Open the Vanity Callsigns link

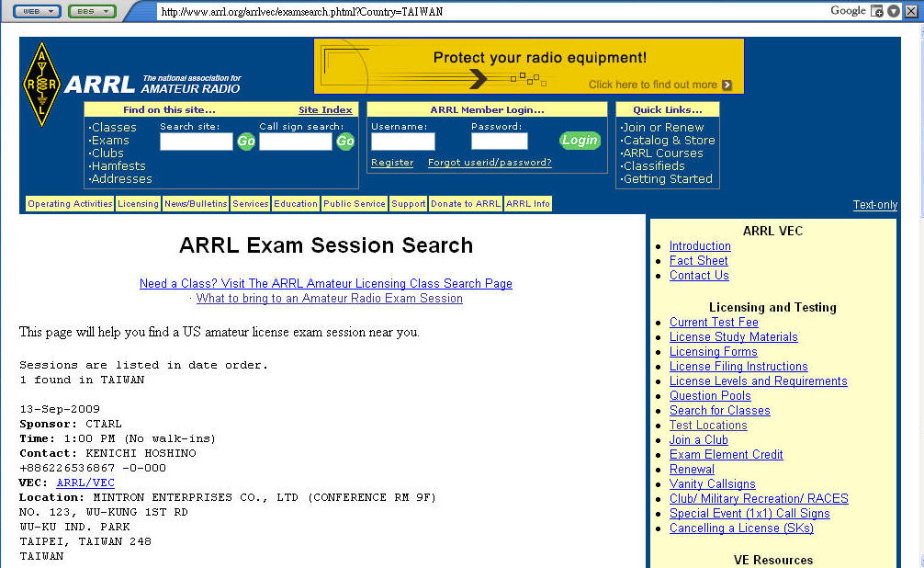(x=713, y=484)
